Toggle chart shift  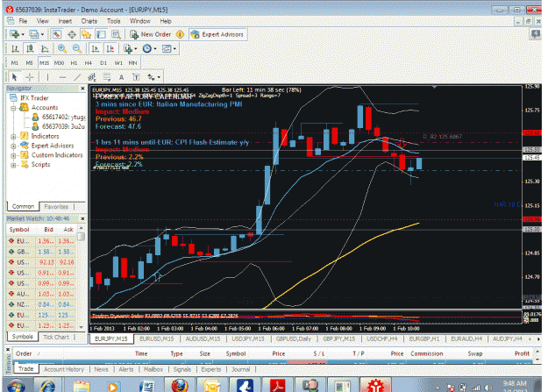110,48
